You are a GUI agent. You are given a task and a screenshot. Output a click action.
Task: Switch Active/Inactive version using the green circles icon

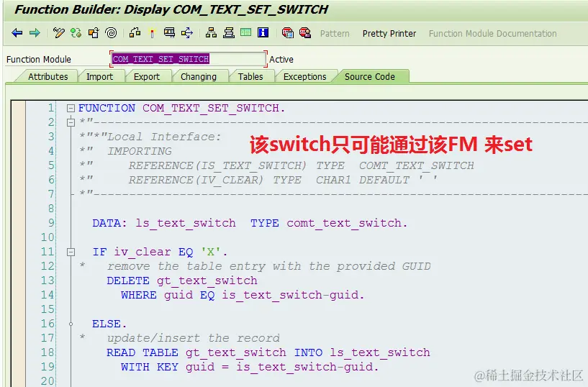tap(76, 33)
